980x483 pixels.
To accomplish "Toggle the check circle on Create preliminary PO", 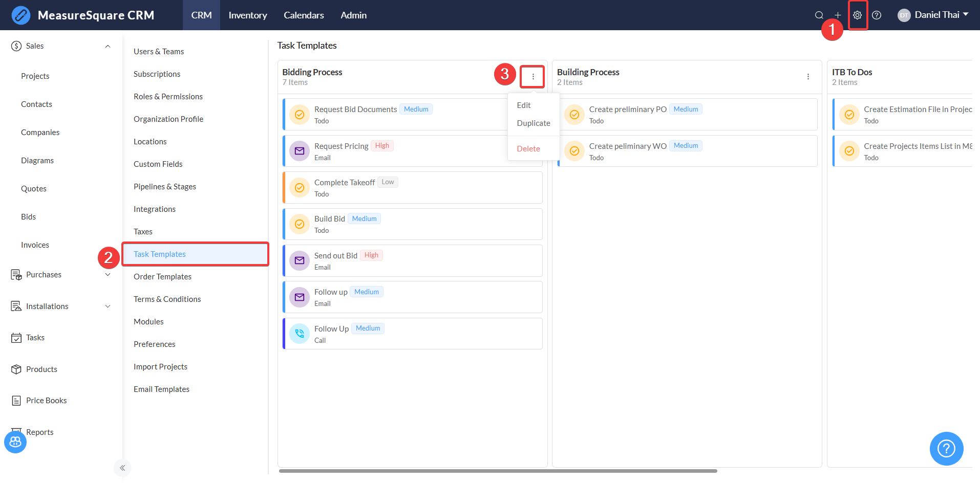I will [x=574, y=115].
